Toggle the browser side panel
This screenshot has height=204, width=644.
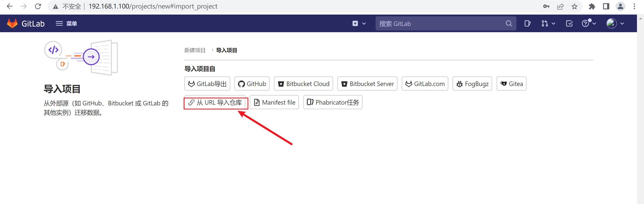click(x=606, y=7)
